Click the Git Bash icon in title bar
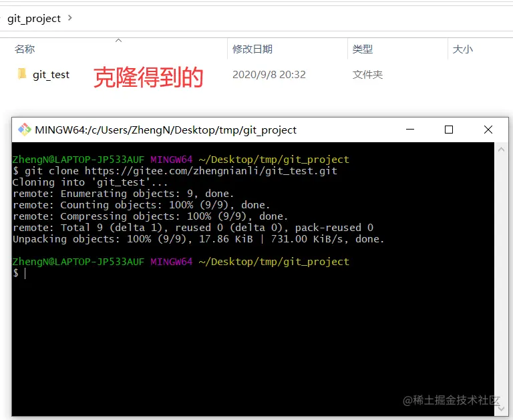The width and height of the screenshot is (513, 420). pyautogui.click(x=25, y=130)
